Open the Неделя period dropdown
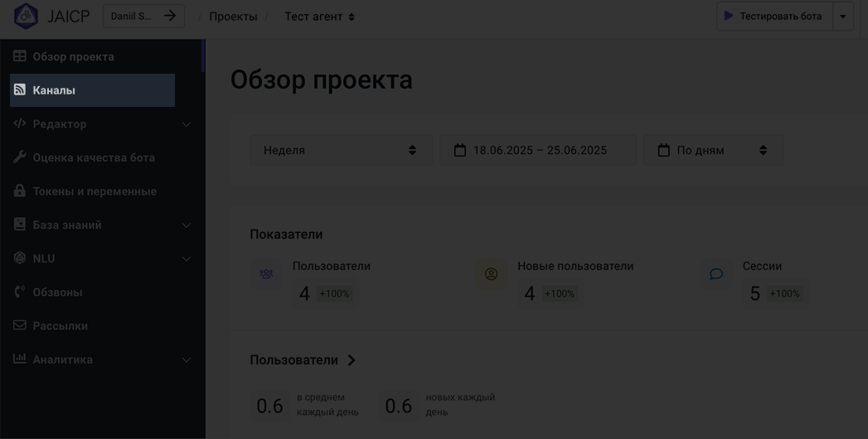The width and height of the screenshot is (868, 439). (341, 150)
